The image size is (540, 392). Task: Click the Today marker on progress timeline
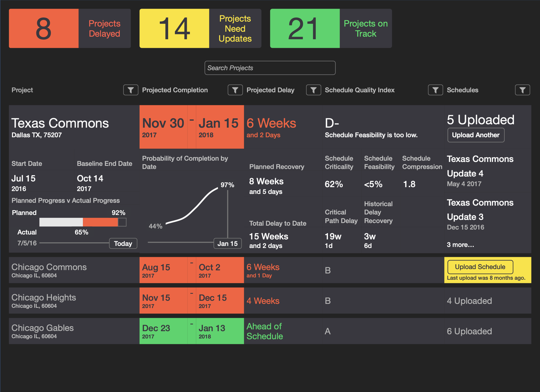(123, 244)
